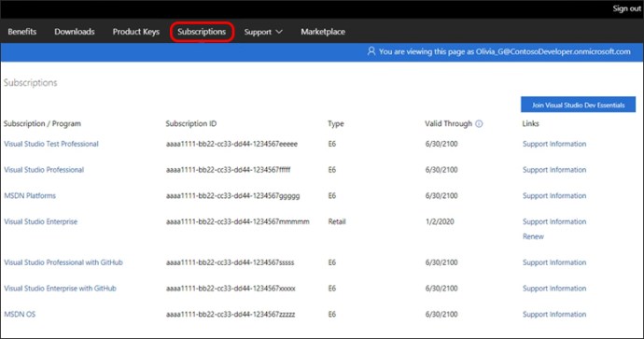Expand the Support dropdown chevron
Screen dimensions: 644x339
coord(279,32)
